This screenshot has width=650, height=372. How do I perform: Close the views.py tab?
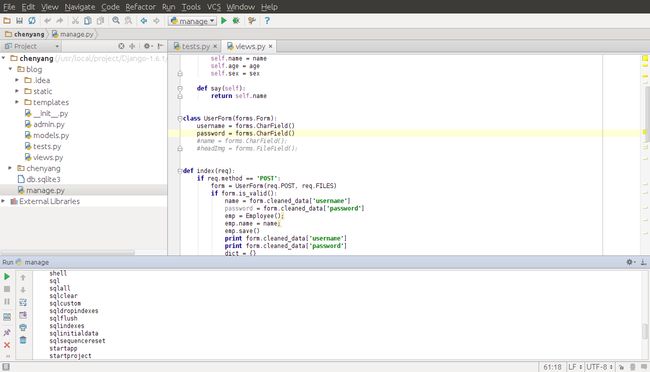[x=270, y=46]
